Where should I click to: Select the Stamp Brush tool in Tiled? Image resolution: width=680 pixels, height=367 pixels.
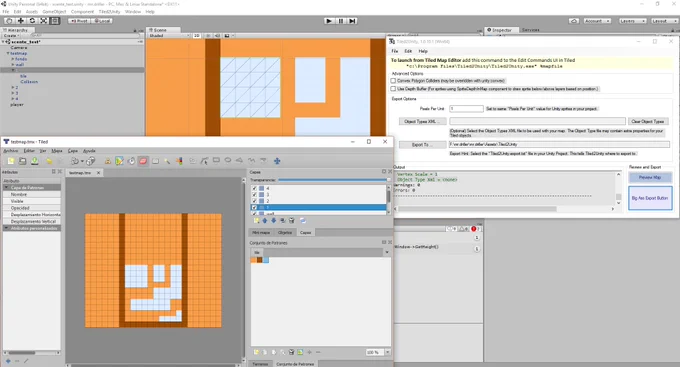tap(108, 161)
